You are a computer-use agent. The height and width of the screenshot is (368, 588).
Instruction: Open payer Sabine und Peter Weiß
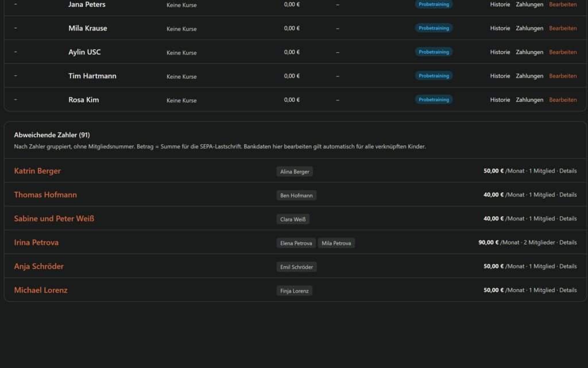[x=54, y=218]
